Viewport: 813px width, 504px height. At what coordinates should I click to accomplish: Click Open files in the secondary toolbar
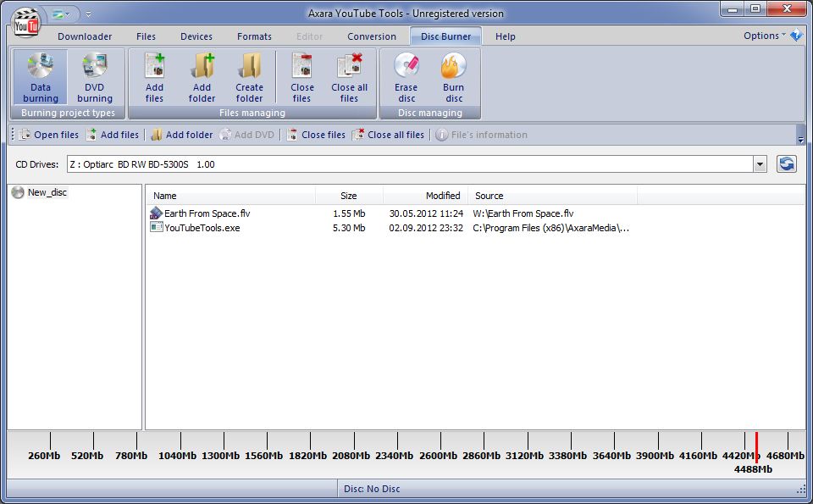48,135
